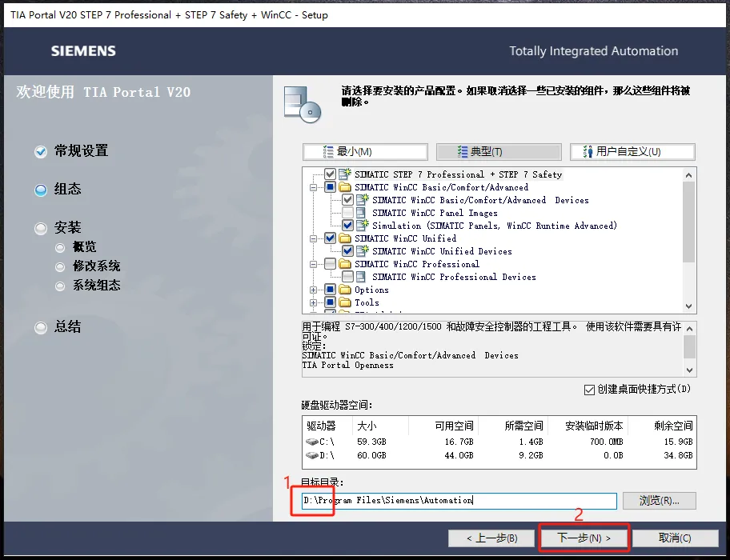Viewport: 730px width, 560px height.
Task: Click the 常规设置 completed step indicator
Action: tap(41, 152)
